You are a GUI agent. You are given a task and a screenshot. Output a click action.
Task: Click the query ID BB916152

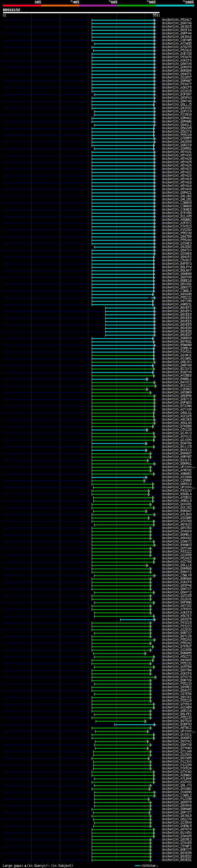[x=11, y=10]
